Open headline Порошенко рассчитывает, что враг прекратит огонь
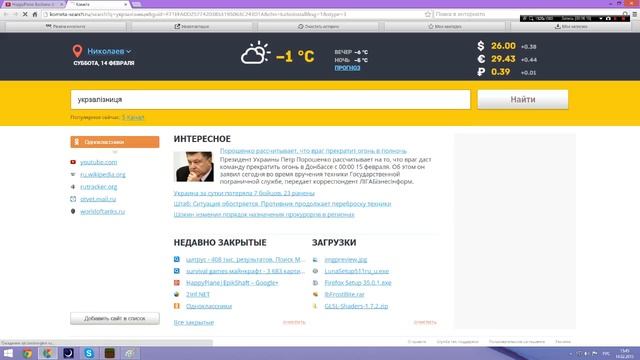The image size is (640, 360). click(313, 151)
